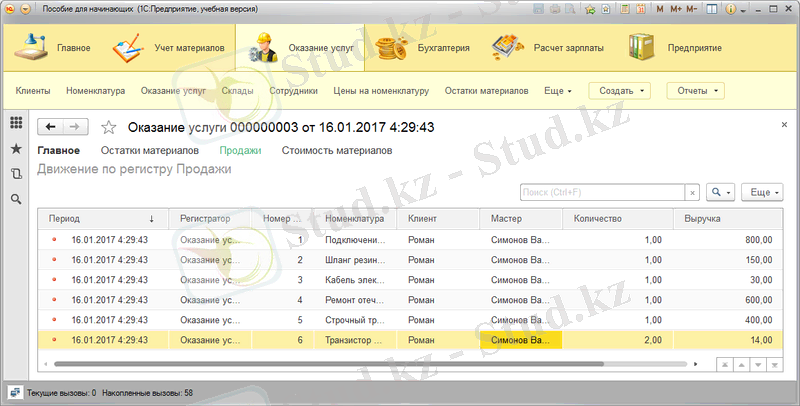The height and width of the screenshot is (406, 800).
Task: Sort by the Период column header
Action: pos(103,218)
